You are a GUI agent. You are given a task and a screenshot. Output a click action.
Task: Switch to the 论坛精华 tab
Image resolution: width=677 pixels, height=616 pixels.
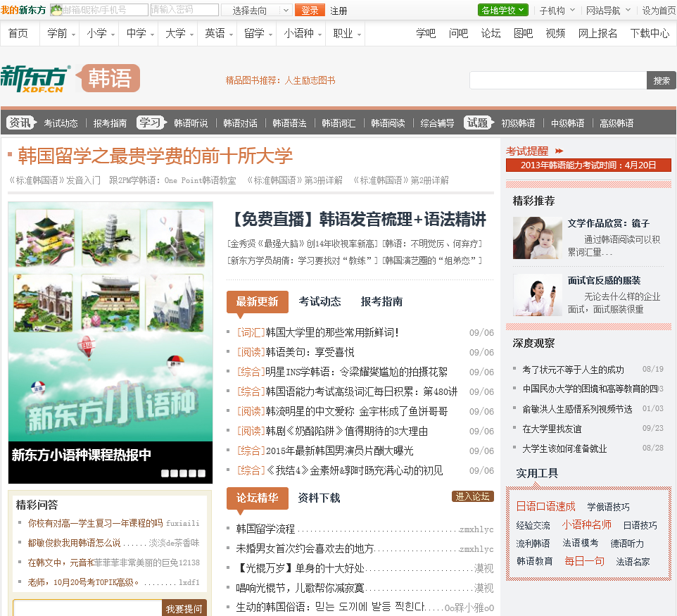258,498
